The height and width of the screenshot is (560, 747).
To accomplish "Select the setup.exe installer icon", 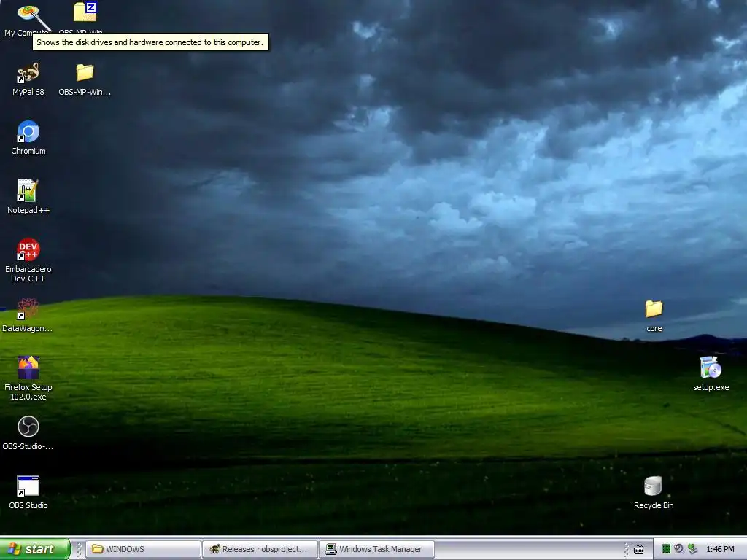I will (711, 367).
